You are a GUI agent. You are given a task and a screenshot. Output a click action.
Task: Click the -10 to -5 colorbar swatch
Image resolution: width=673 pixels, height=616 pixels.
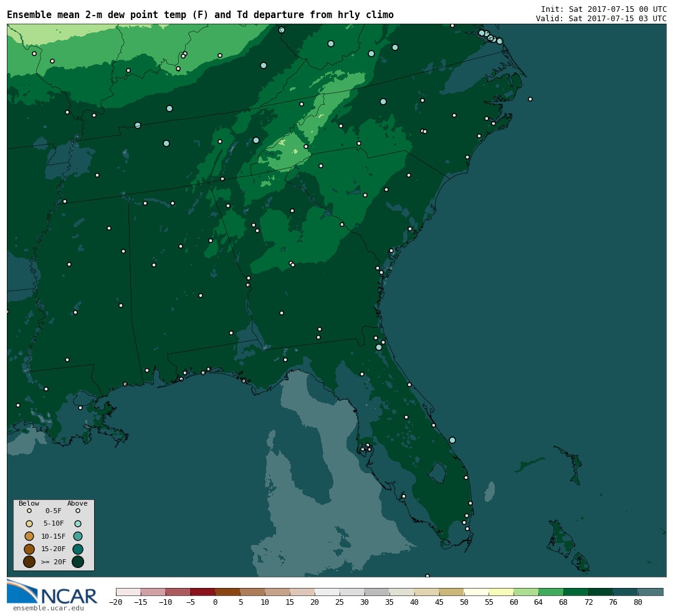[x=178, y=592]
